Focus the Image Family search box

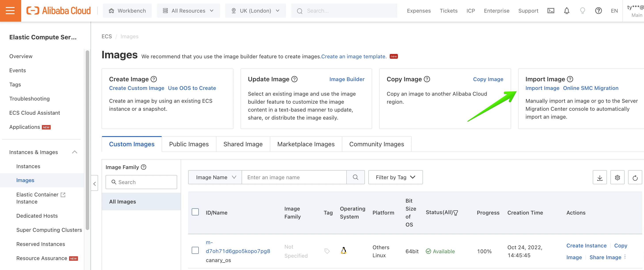click(141, 182)
